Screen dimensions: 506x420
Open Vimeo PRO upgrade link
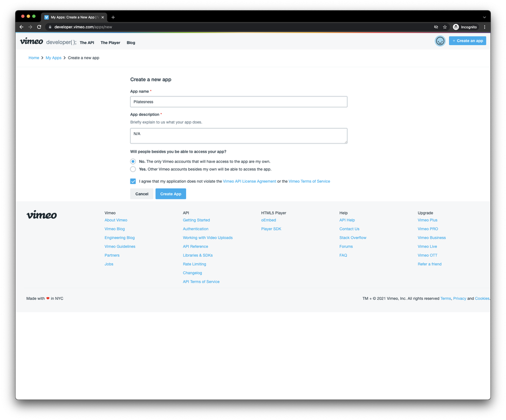(x=428, y=229)
